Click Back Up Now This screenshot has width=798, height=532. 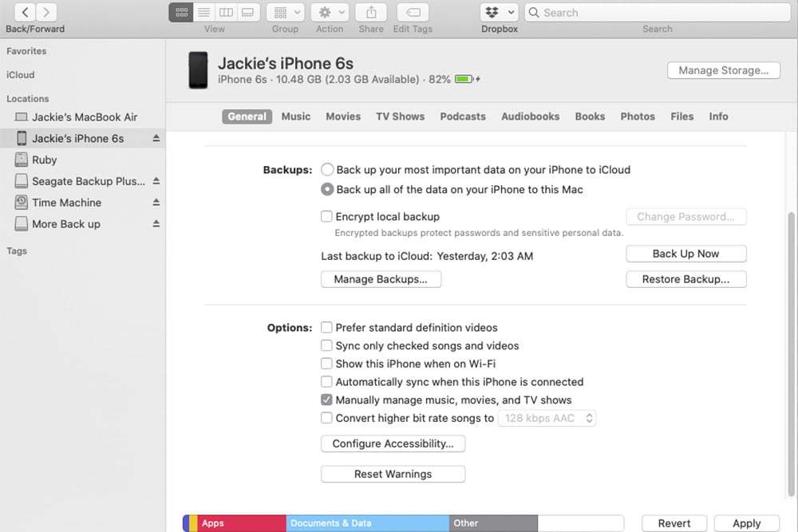coord(686,254)
